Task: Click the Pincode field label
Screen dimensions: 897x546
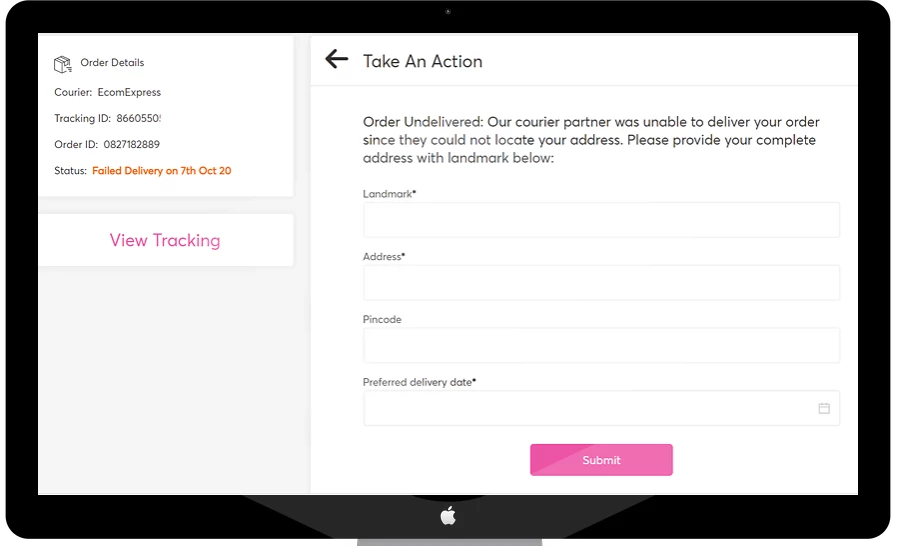Action: tap(382, 320)
